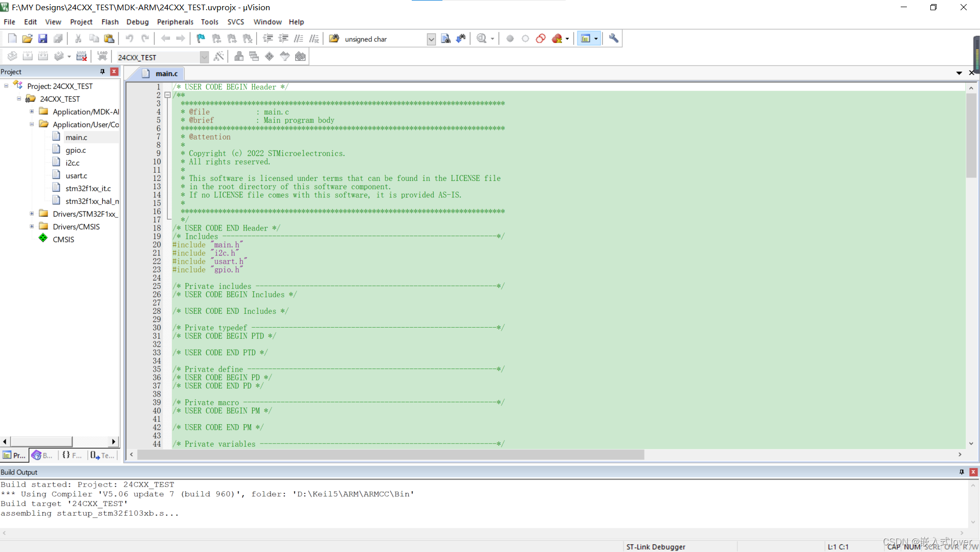Click the Build target icon

point(28,57)
